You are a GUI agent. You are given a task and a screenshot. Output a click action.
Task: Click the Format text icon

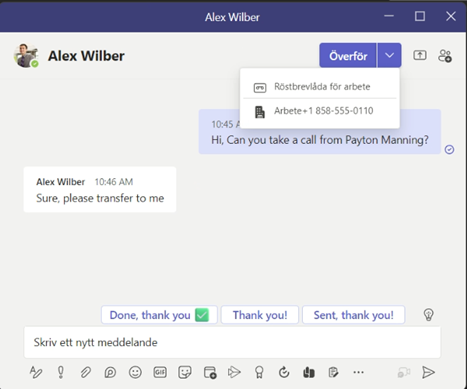tap(36, 372)
